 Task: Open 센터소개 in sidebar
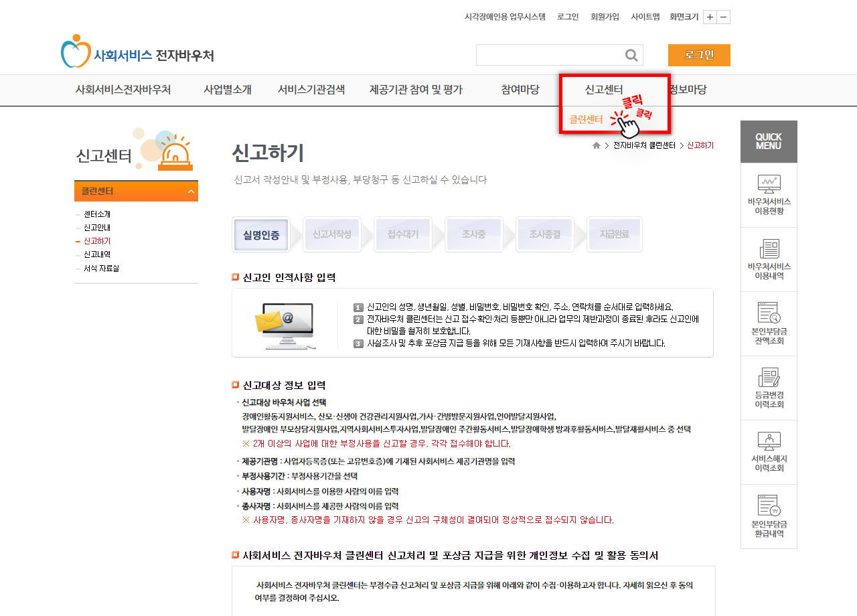click(97, 214)
